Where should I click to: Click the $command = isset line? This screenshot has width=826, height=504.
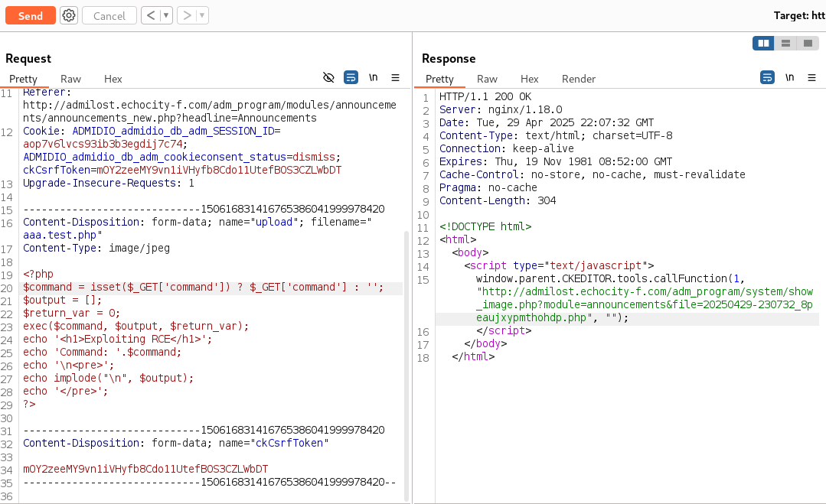(x=204, y=288)
